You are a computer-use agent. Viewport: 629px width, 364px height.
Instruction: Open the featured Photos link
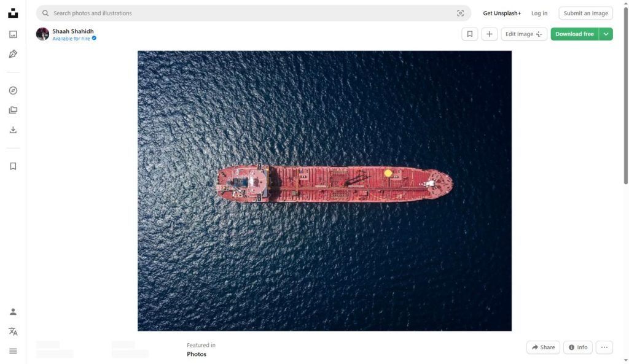pyautogui.click(x=197, y=354)
